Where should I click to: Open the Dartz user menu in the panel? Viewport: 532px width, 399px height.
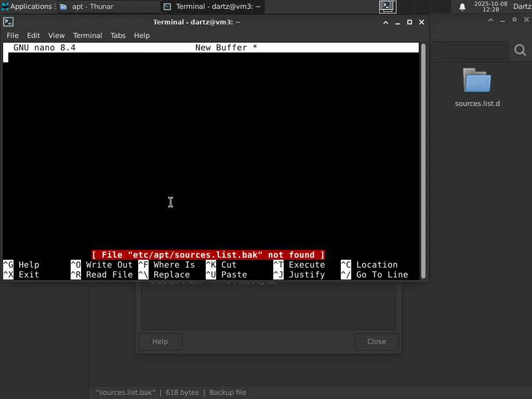click(522, 6)
